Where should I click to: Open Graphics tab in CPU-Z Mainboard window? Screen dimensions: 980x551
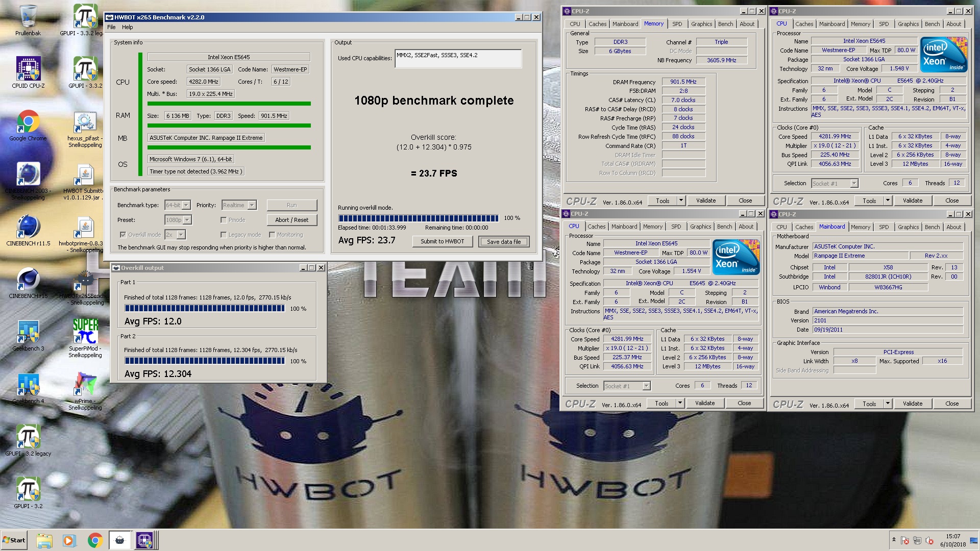tap(908, 227)
